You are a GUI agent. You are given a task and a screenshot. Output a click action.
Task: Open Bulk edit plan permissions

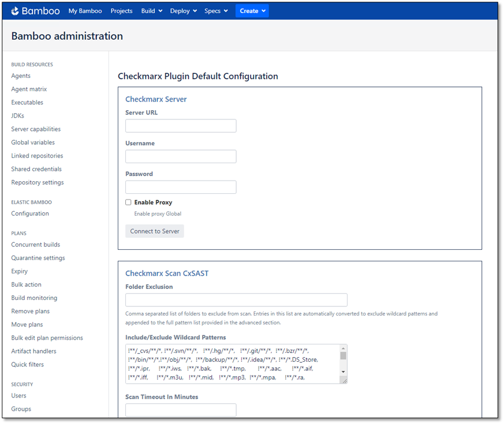(47, 338)
